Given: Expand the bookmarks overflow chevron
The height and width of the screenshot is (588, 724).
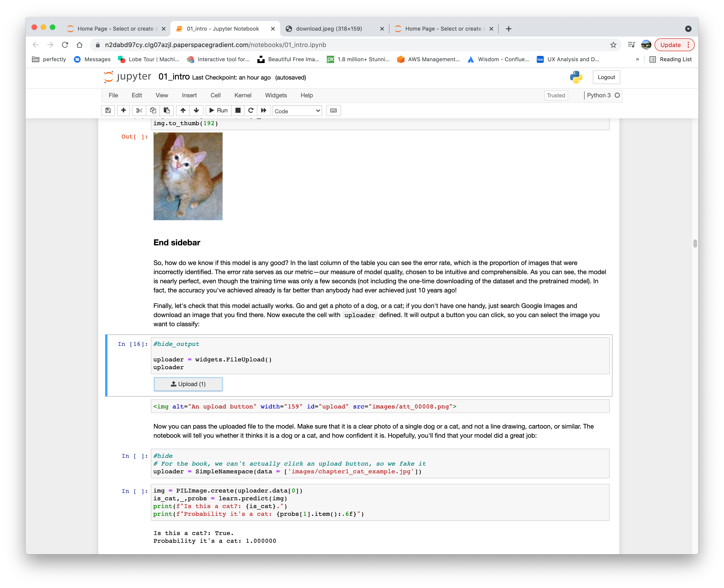Looking at the screenshot, I should [637, 59].
